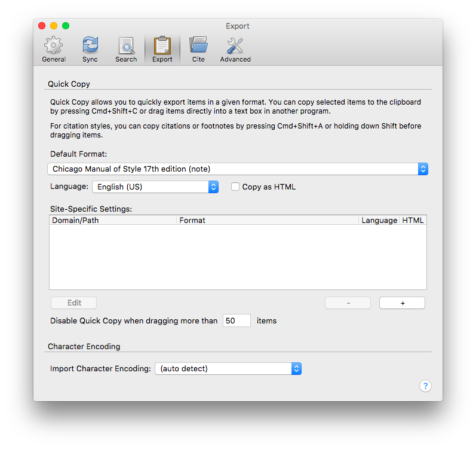Viewport: 476px width, 449px height.
Task: Open the Search preferences pane
Action: tap(126, 49)
